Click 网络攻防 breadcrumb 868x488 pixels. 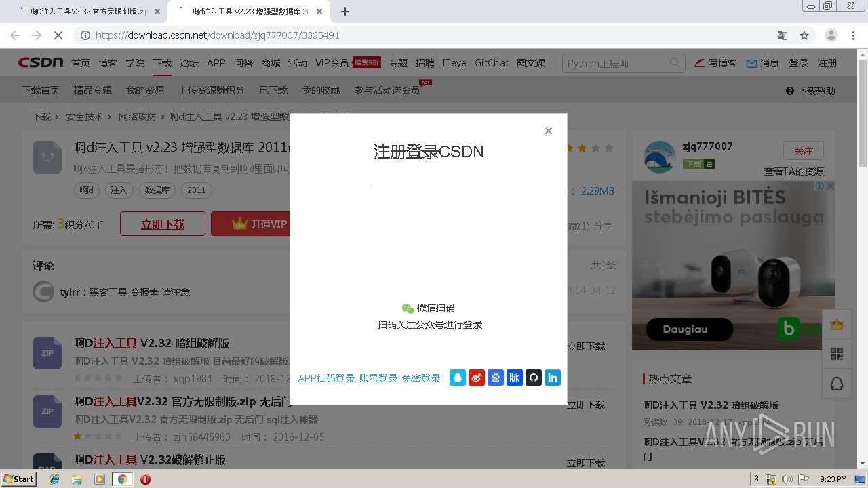click(x=138, y=117)
